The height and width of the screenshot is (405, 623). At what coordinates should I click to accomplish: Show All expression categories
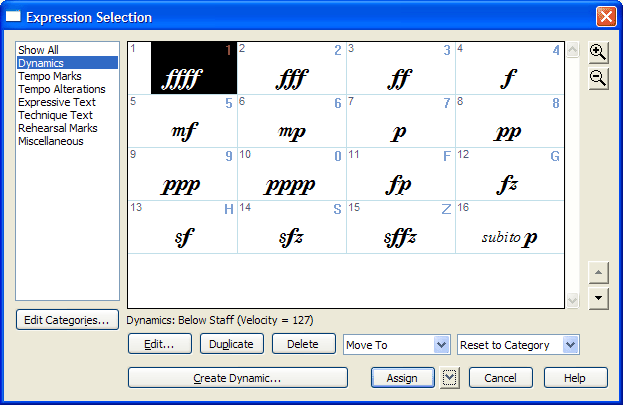[39, 50]
